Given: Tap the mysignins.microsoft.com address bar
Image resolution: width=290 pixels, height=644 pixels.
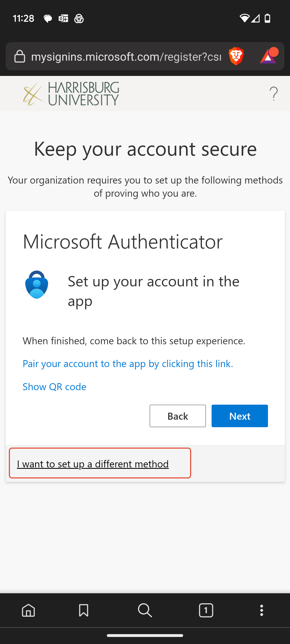Looking at the screenshot, I should (x=126, y=57).
